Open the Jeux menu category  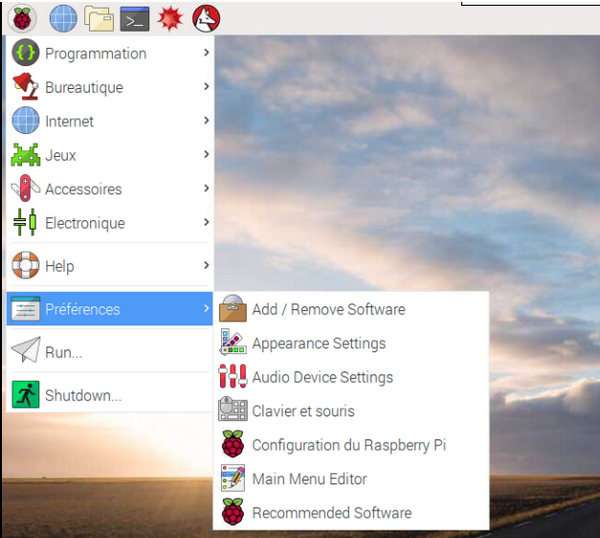(x=110, y=155)
